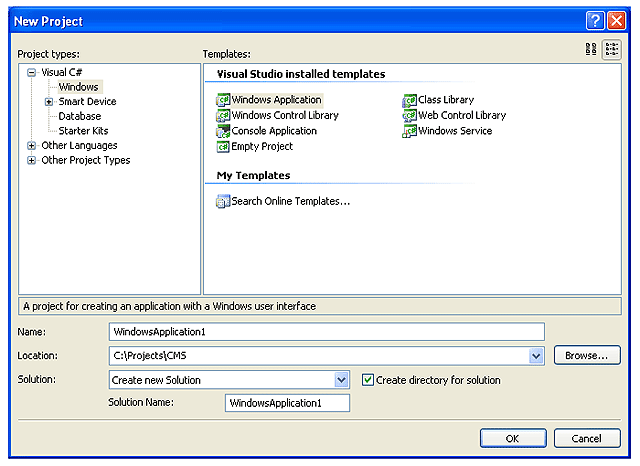Select the Windows Control Library template icon

point(223,115)
